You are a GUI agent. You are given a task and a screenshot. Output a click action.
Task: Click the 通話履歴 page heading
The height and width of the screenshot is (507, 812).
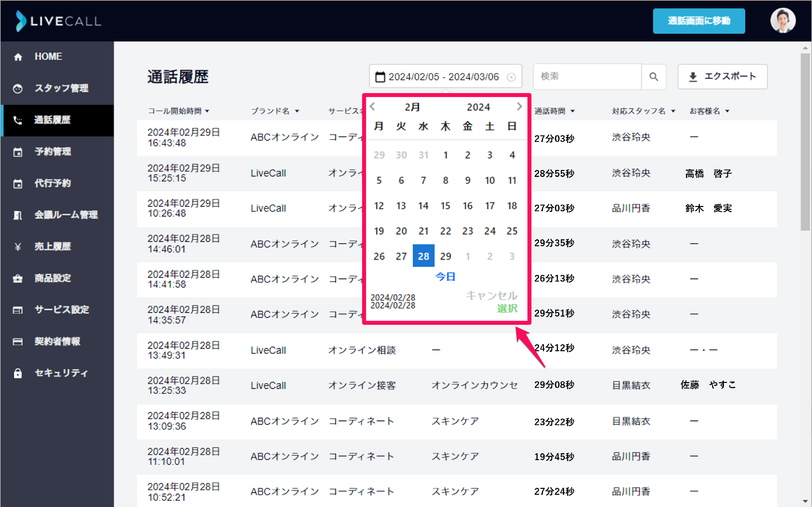click(x=178, y=77)
